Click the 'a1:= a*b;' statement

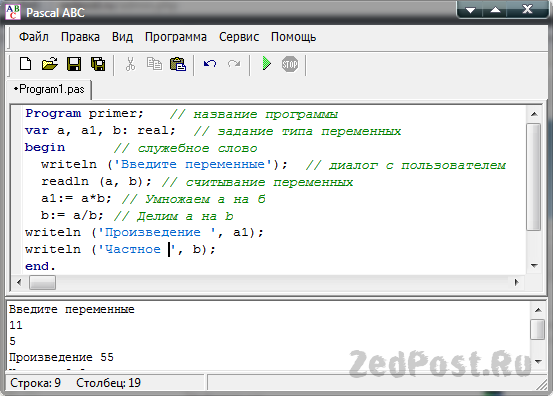[76, 198]
